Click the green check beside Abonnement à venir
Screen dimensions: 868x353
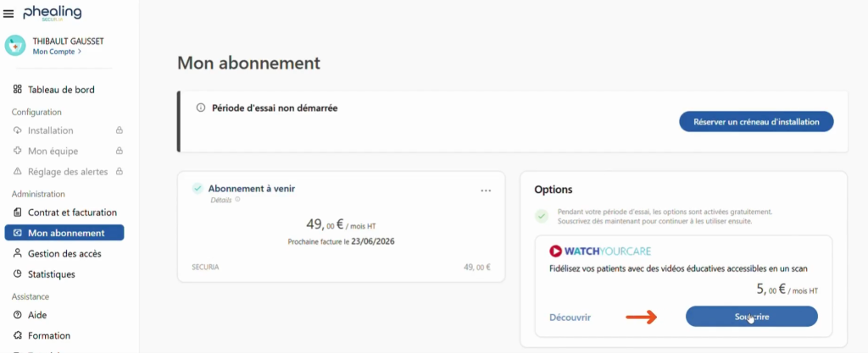(198, 189)
